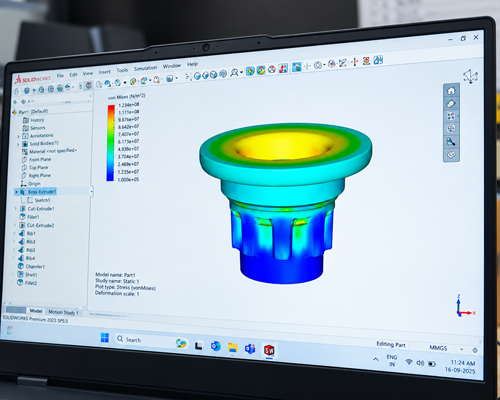Click the Home view icon in right panel
The image size is (500, 400).
(x=451, y=91)
